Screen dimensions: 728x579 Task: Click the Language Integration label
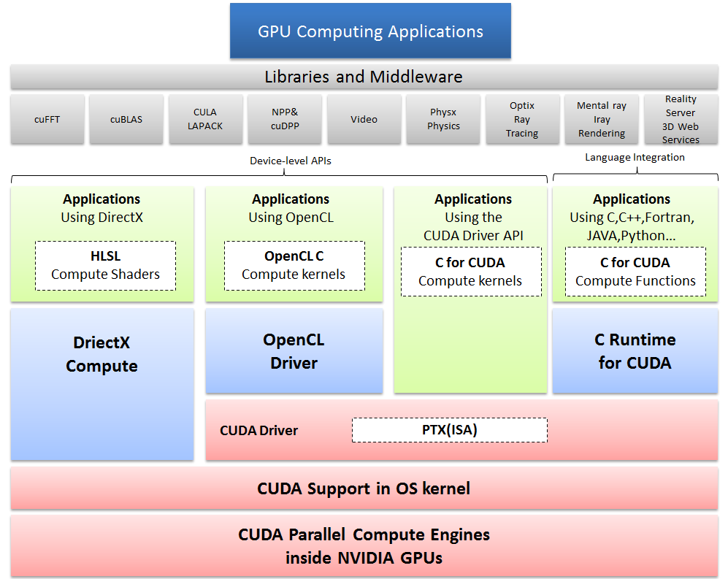(x=635, y=158)
